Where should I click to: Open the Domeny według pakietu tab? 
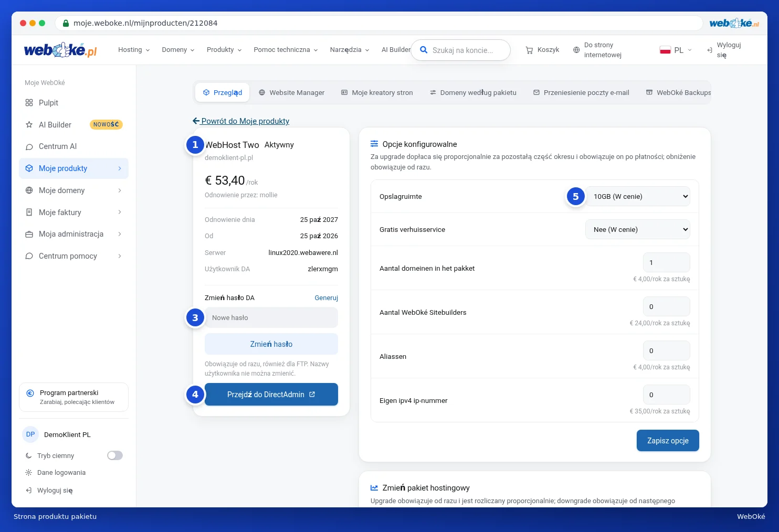tap(473, 92)
